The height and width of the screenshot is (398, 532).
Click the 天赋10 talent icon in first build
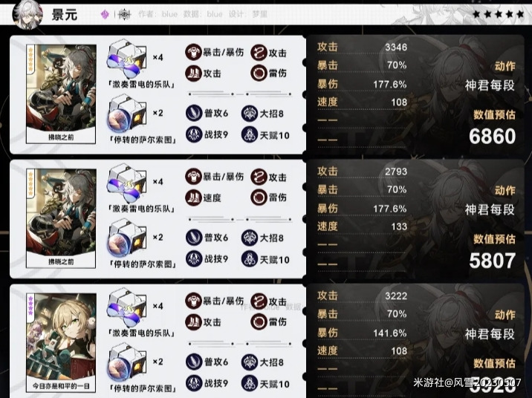click(x=250, y=135)
